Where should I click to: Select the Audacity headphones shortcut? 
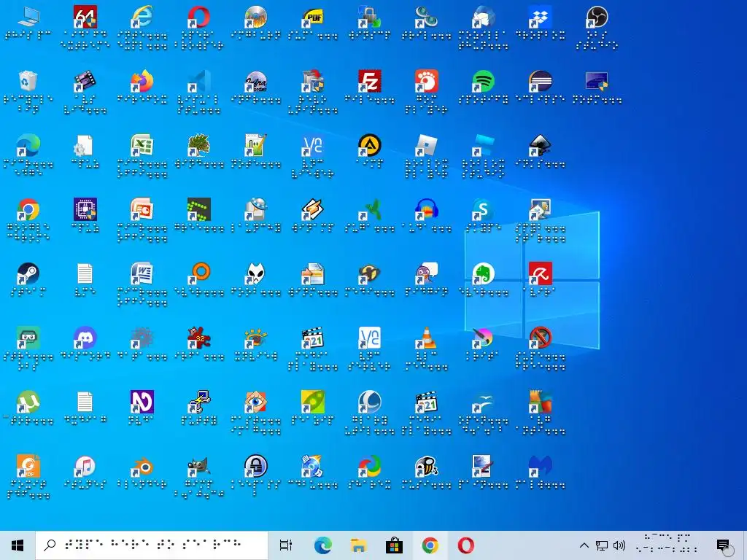point(426,209)
